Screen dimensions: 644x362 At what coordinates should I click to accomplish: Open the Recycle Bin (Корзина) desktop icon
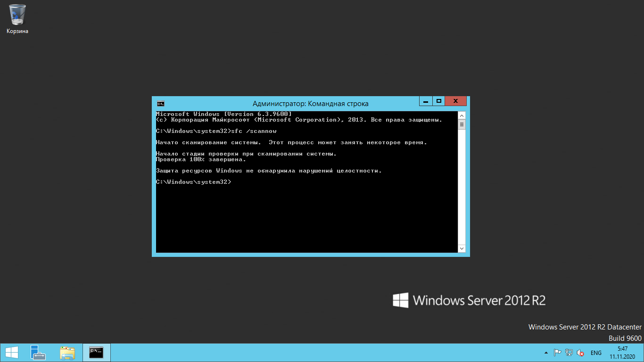click(17, 19)
